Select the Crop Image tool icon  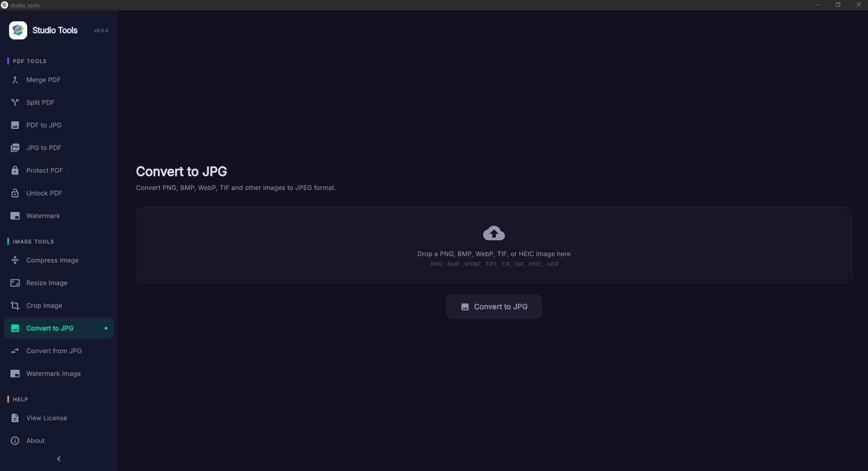click(x=15, y=306)
